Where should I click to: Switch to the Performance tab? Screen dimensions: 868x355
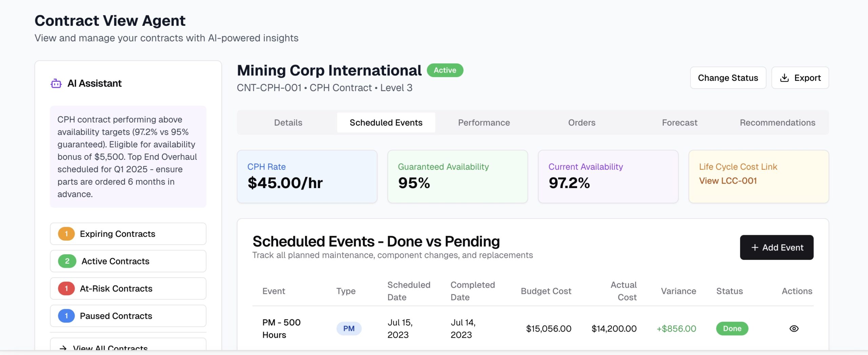pyautogui.click(x=484, y=122)
